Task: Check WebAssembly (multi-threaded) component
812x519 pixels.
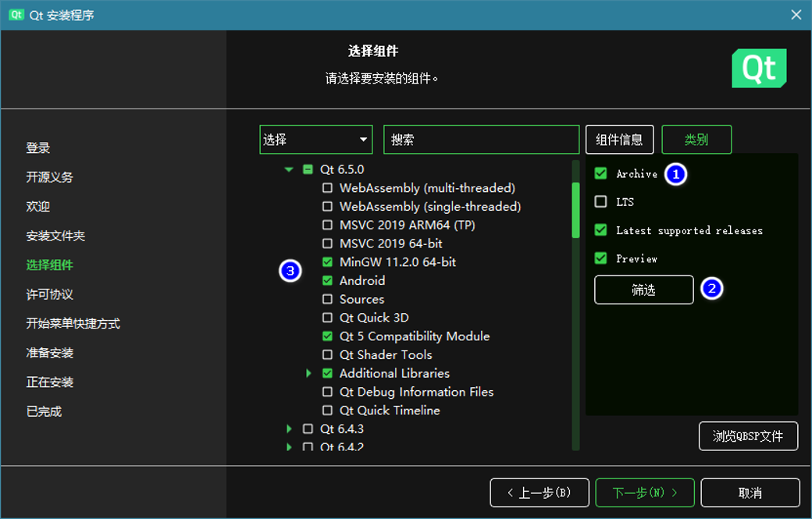Action: pos(327,188)
